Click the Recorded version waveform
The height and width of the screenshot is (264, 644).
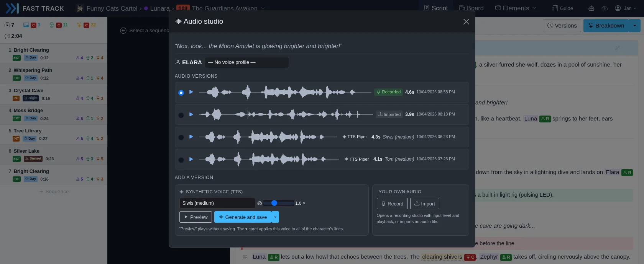point(285,92)
